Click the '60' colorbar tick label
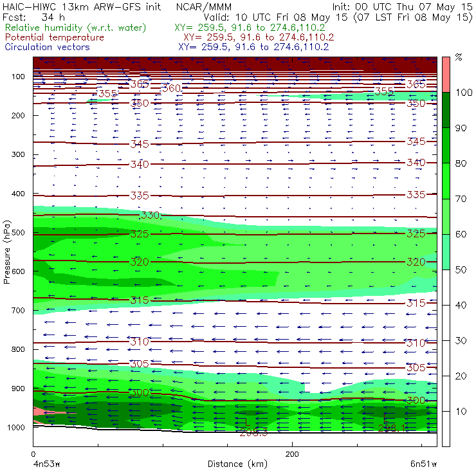 [x=461, y=234]
